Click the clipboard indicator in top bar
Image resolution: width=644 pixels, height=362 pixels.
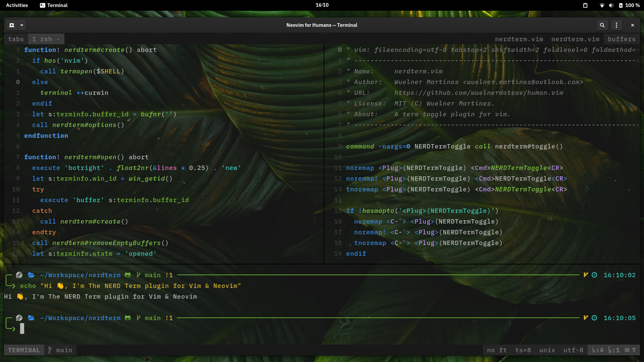pos(585,5)
